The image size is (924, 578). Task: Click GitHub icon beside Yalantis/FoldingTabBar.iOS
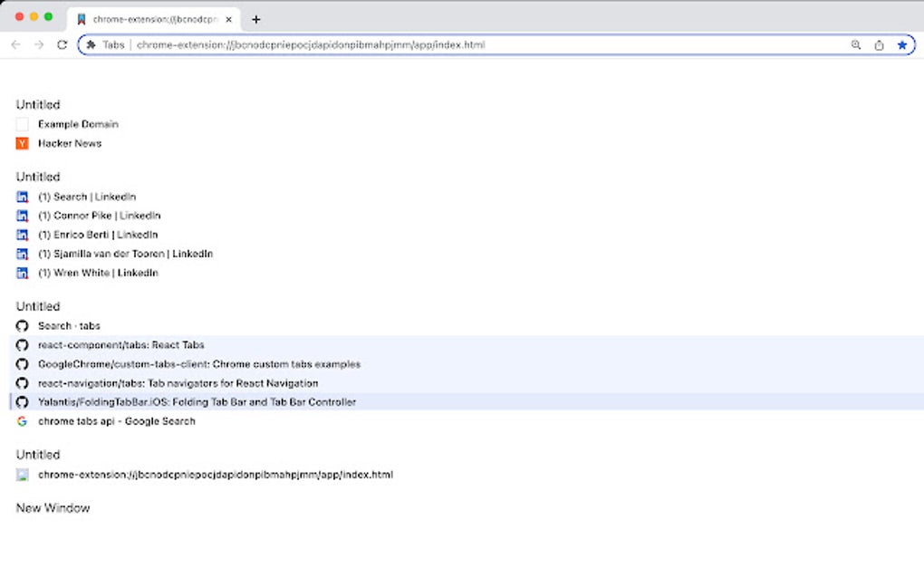[22, 402]
